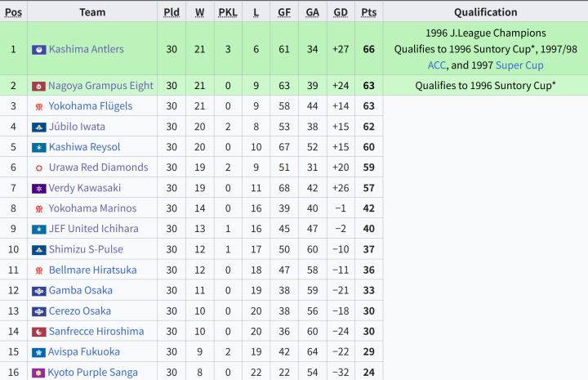Click the Gamba Osaka flag icon
Image resolution: width=588 pixels, height=380 pixels.
[x=39, y=291]
